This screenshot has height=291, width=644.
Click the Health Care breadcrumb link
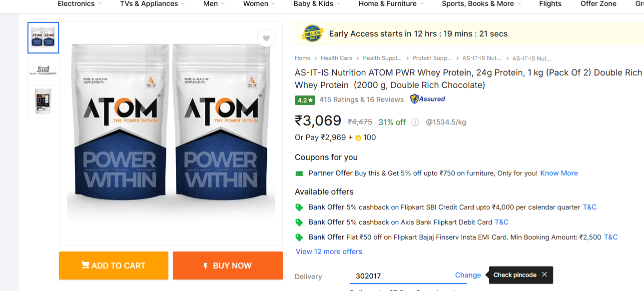click(x=336, y=58)
